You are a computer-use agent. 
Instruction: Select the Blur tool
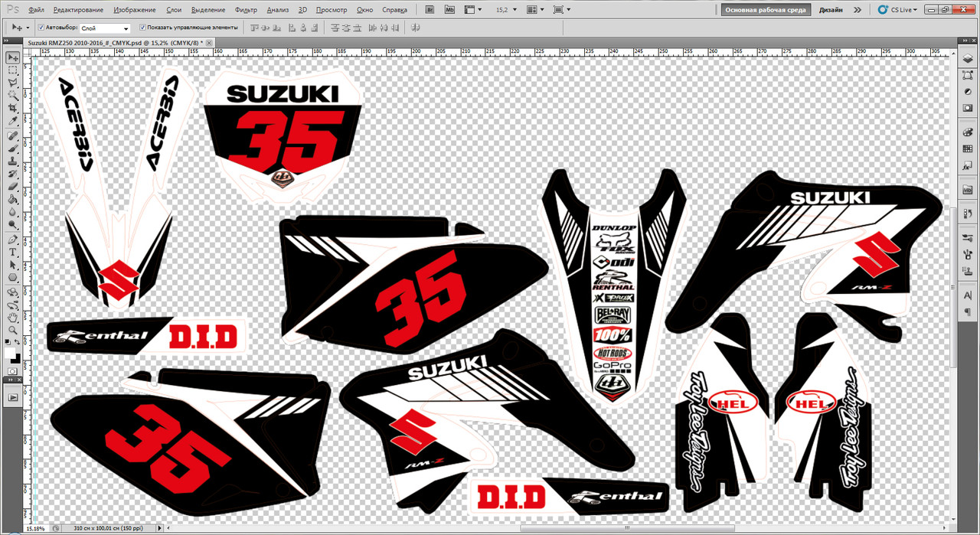(13, 213)
